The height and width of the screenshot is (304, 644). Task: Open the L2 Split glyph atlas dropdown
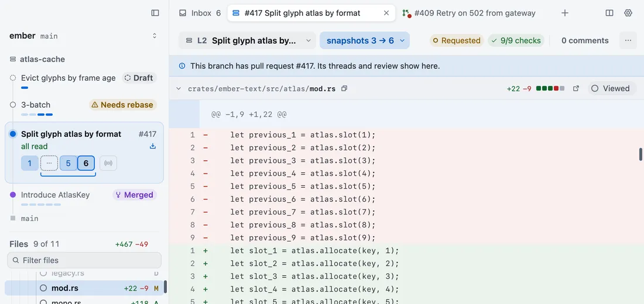click(247, 40)
